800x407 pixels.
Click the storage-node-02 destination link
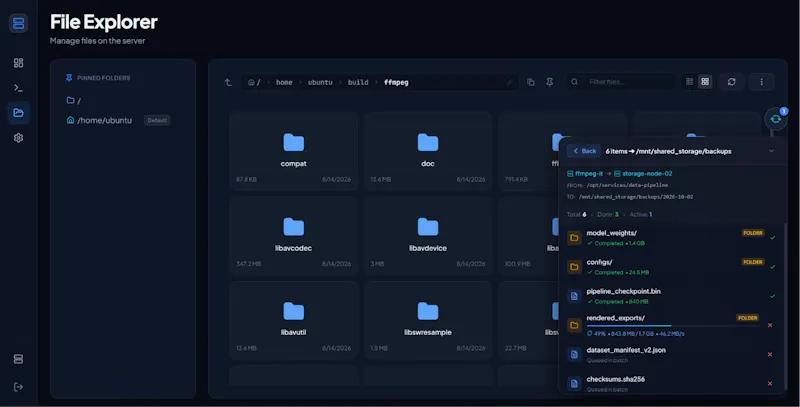coord(643,173)
